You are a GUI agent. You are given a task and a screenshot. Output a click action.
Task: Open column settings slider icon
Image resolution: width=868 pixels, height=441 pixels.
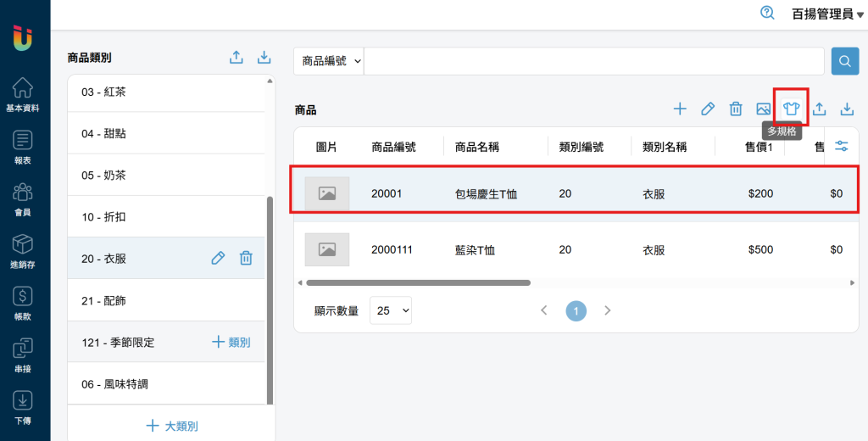(x=842, y=146)
